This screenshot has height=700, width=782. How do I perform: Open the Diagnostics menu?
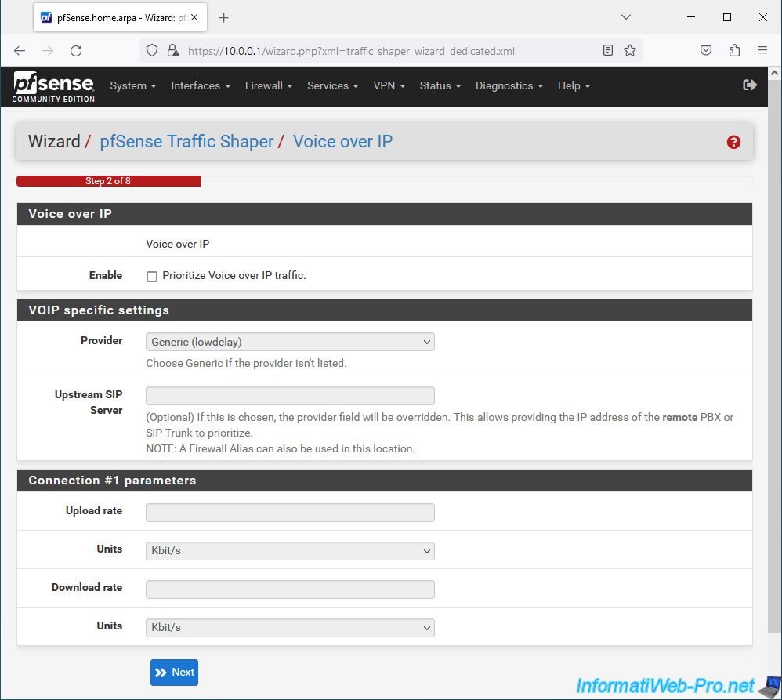coord(509,85)
